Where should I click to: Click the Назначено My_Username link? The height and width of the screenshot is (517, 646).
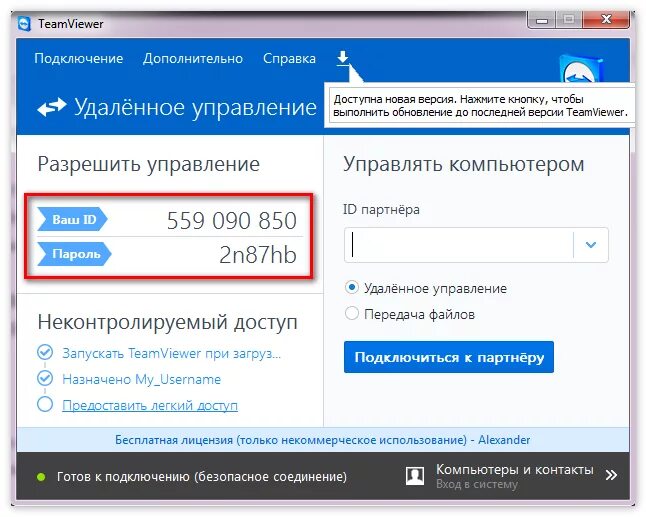click(141, 379)
